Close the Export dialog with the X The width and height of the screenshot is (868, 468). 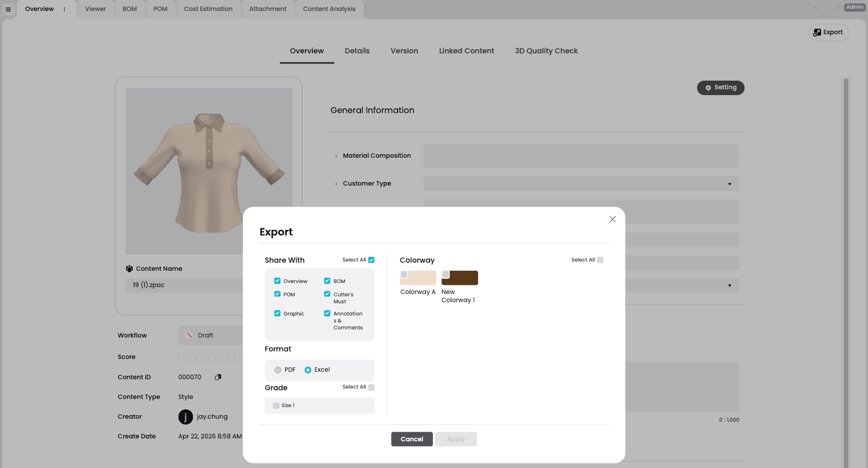coord(612,219)
